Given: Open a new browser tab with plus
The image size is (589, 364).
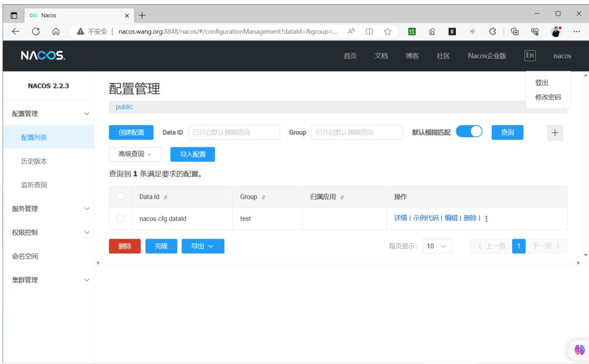Looking at the screenshot, I should point(142,15).
